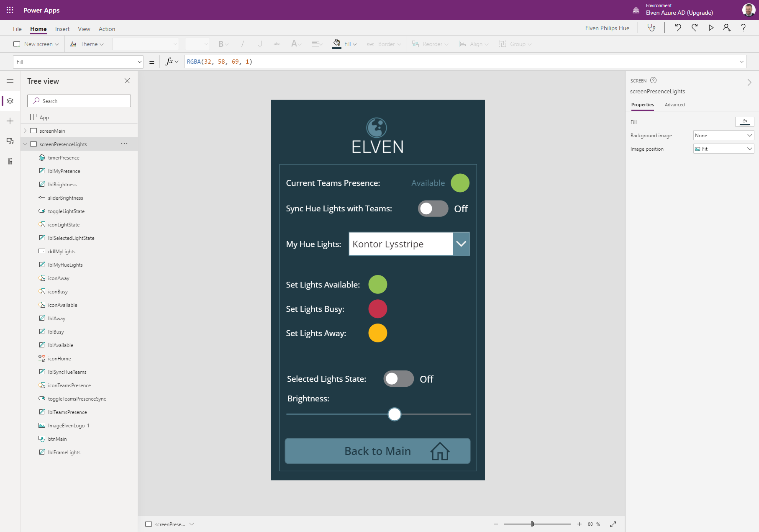The width and height of the screenshot is (759, 532).
Task: Toggle the Selected Lights State switch
Action: [x=399, y=379]
